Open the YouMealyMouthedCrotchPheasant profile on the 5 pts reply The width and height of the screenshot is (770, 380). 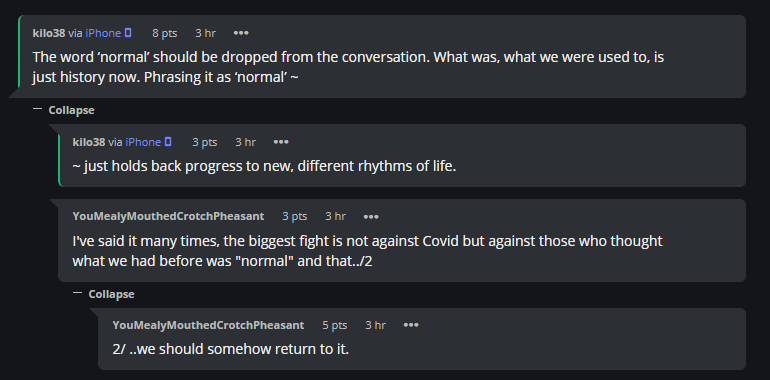(x=208, y=326)
